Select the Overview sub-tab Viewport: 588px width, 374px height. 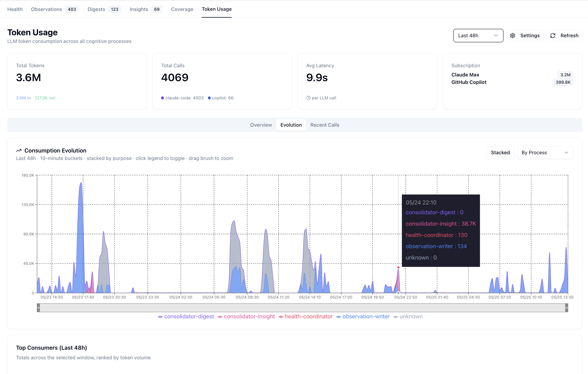pos(261,125)
